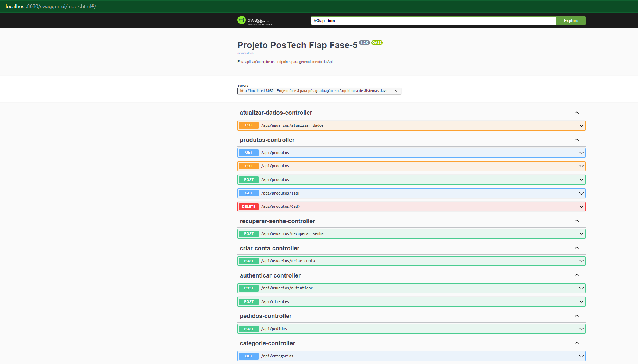Click the Projeto PosTech Fiap Fase-5 title
638x364 pixels.
point(297,45)
